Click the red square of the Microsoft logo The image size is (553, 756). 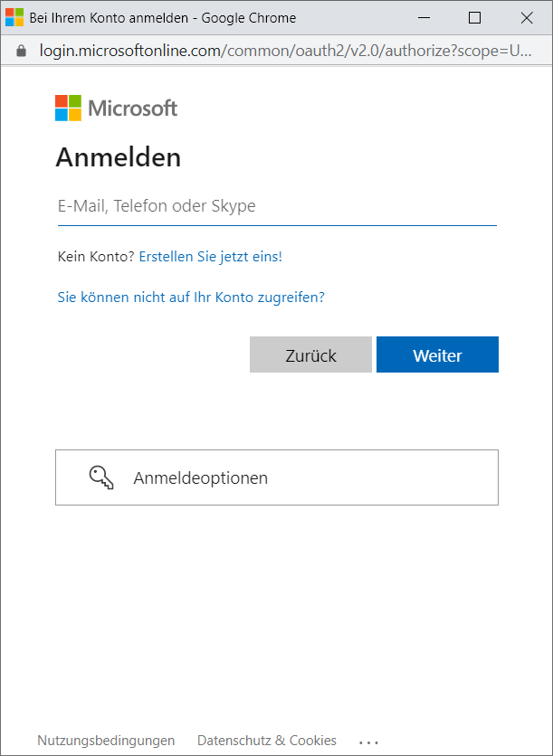pyautogui.click(x=63, y=99)
